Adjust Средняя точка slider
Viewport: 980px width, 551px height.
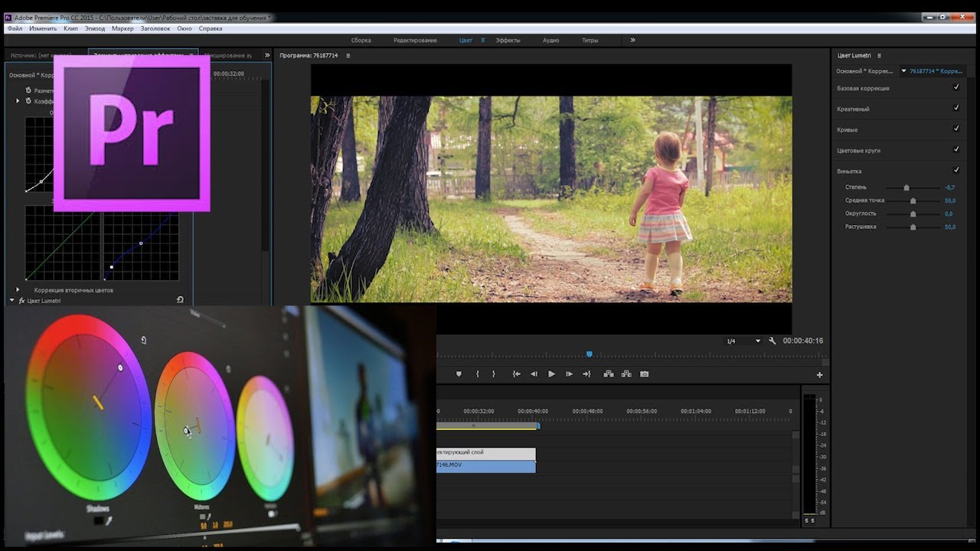pyautogui.click(x=913, y=201)
